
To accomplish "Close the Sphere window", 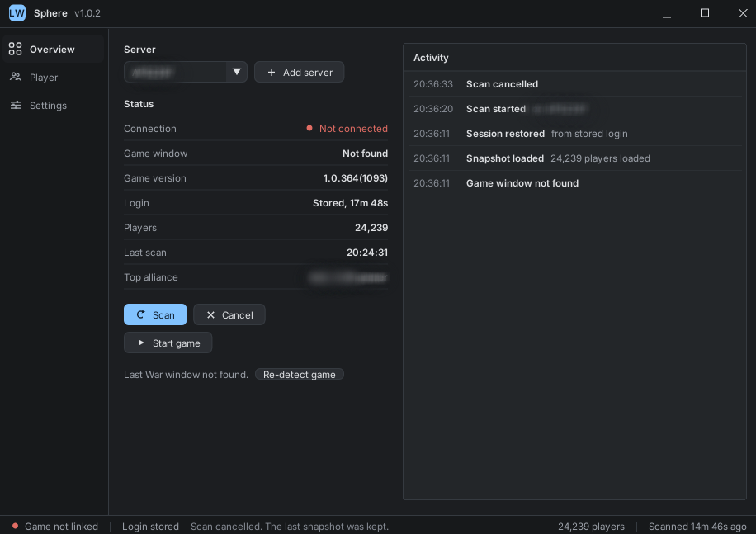I will coord(743,13).
